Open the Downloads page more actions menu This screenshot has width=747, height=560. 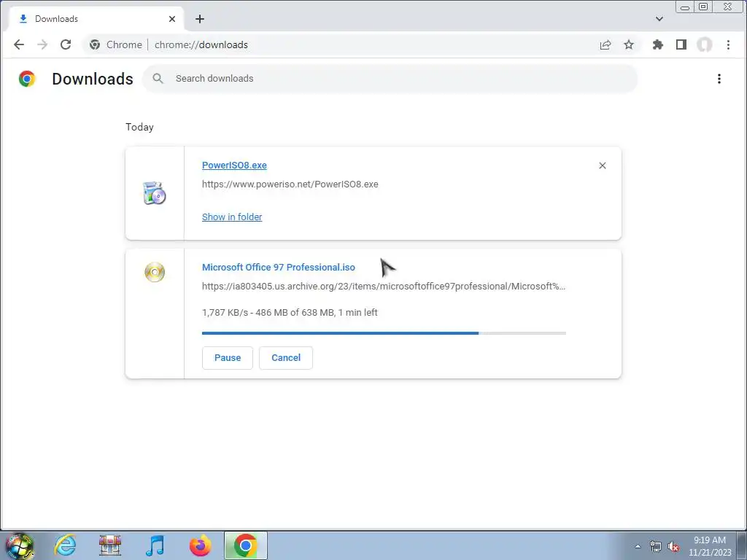pyautogui.click(x=719, y=79)
